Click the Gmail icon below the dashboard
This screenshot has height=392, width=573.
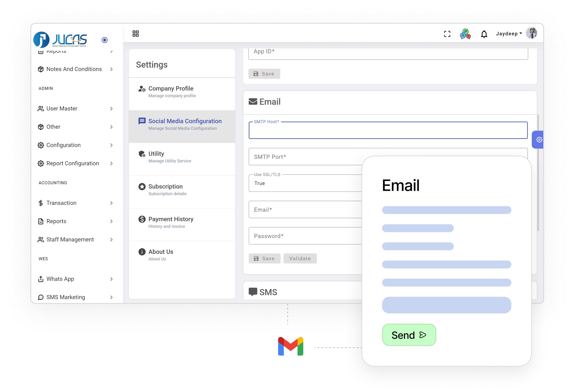click(291, 346)
